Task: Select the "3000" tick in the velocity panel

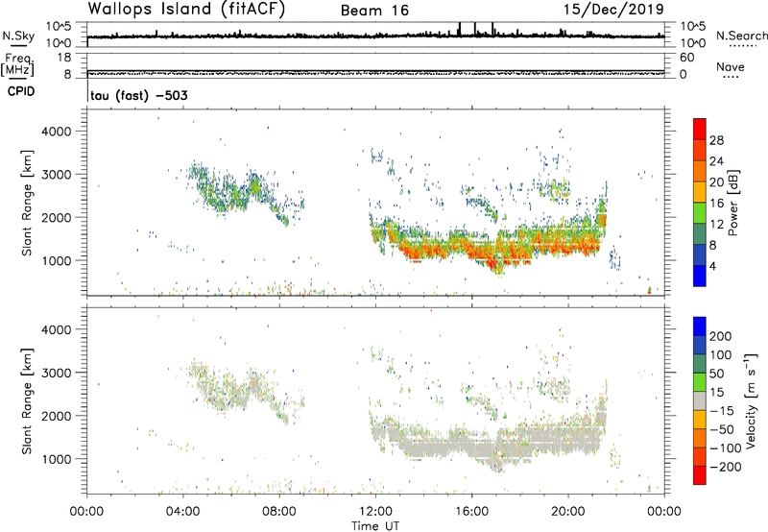Action: click(x=56, y=373)
